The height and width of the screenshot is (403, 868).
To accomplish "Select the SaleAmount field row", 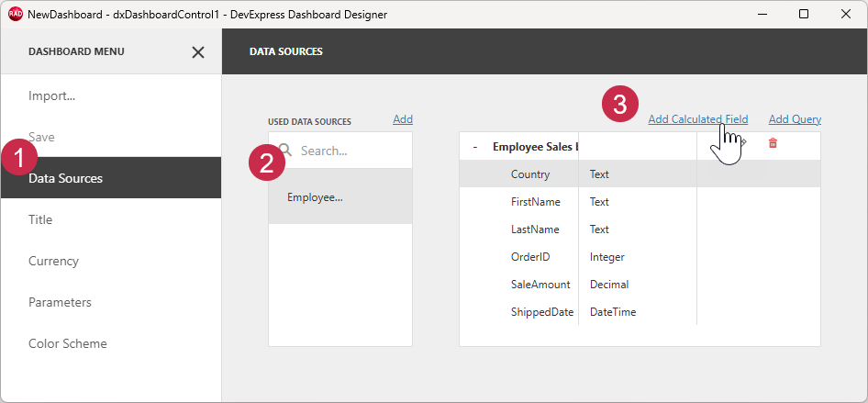I will coord(640,285).
